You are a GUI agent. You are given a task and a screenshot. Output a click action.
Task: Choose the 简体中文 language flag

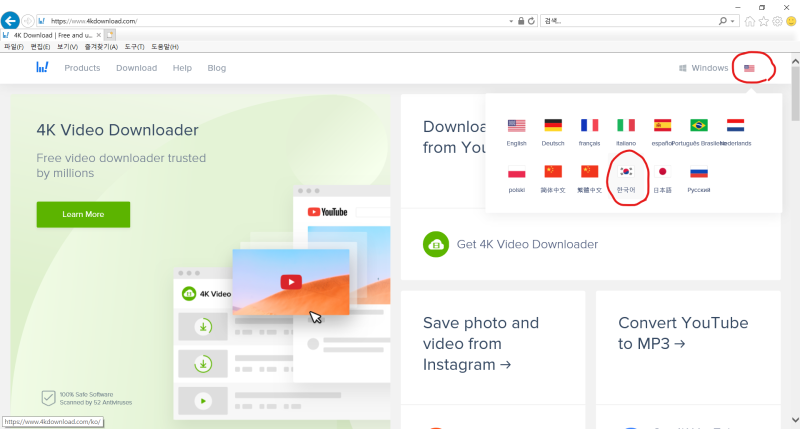(x=553, y=172)
